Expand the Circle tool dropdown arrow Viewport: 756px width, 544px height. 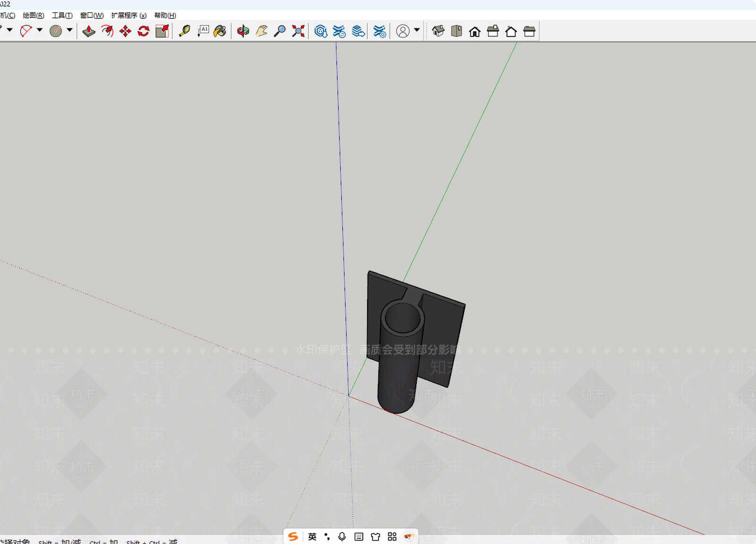(x=69, y=30)
